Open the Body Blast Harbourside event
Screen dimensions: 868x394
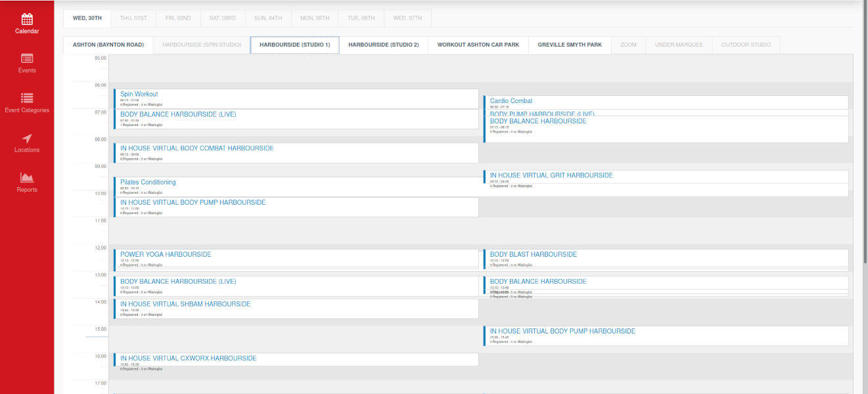(x=666, y=259)
